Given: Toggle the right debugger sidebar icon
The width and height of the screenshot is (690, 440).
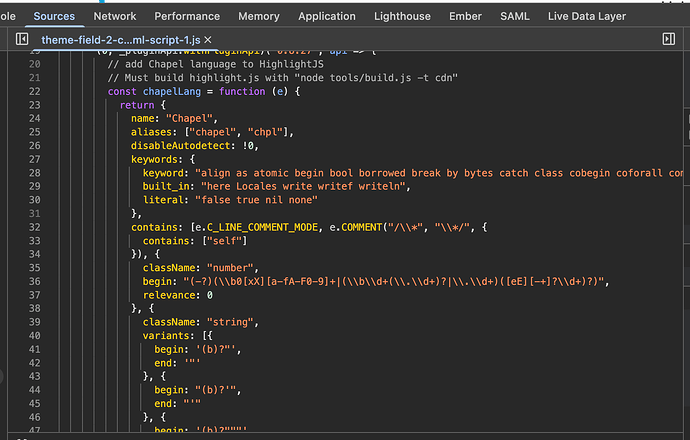Looking at the screenshot, I should tap(668, 39).
